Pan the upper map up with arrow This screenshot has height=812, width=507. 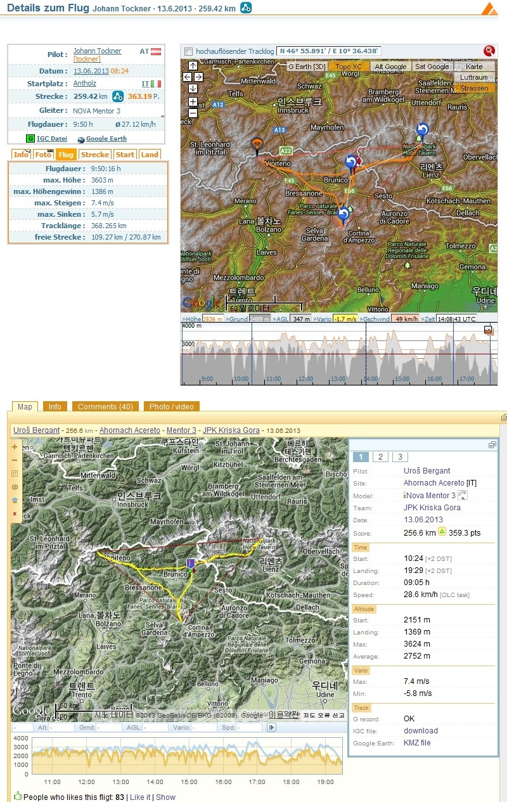[193, 65]
